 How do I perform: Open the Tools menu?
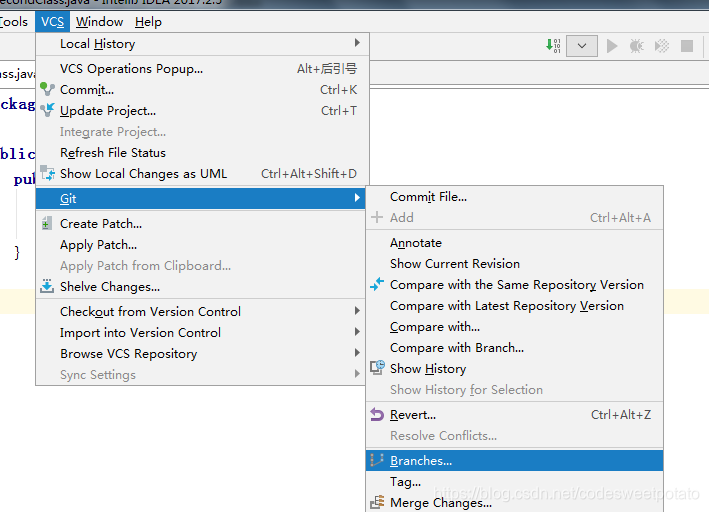tap(14, 22)
